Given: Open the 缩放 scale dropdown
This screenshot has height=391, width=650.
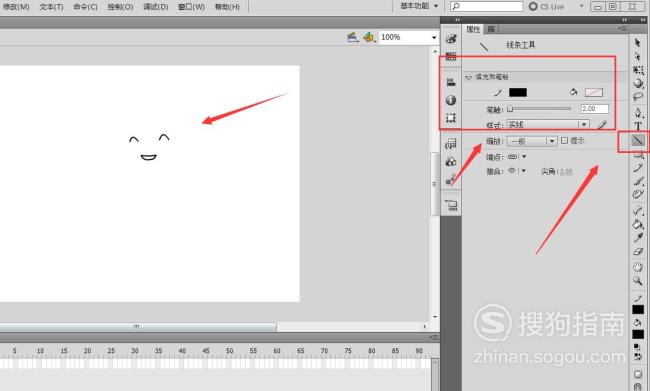Looking at the screenshot, I should point(532,141).
